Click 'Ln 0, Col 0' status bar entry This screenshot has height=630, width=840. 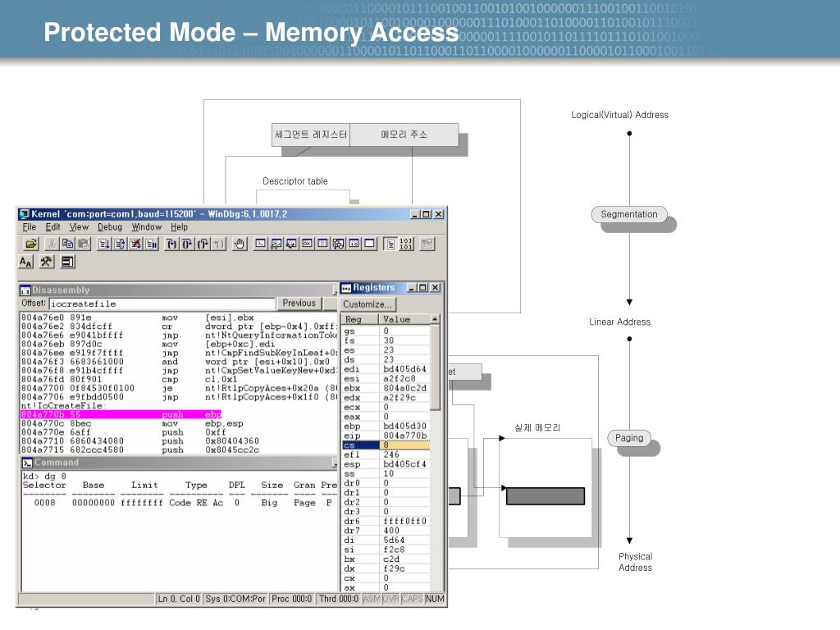179,599
